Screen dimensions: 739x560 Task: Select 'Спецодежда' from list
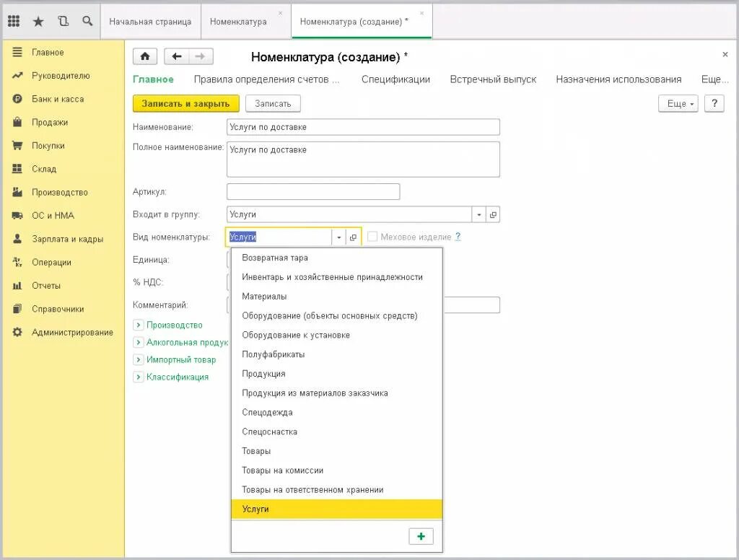336,413
